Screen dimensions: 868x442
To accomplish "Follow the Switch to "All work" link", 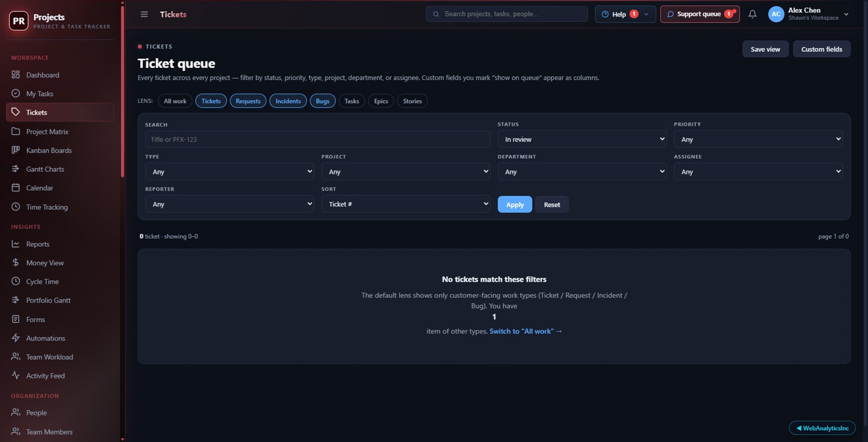I will pyautogui.click(x=526, y=331).
